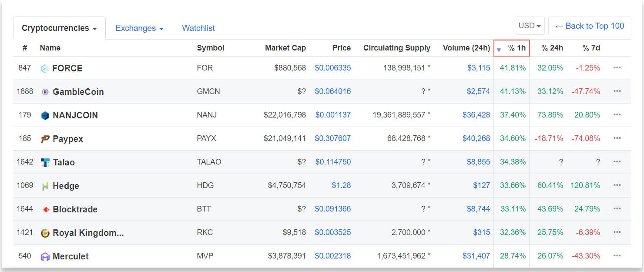Viewport: 644px width, 272px height.
Task: Click GambleCoin 24h volume $2,574
Action: [479, 91]
